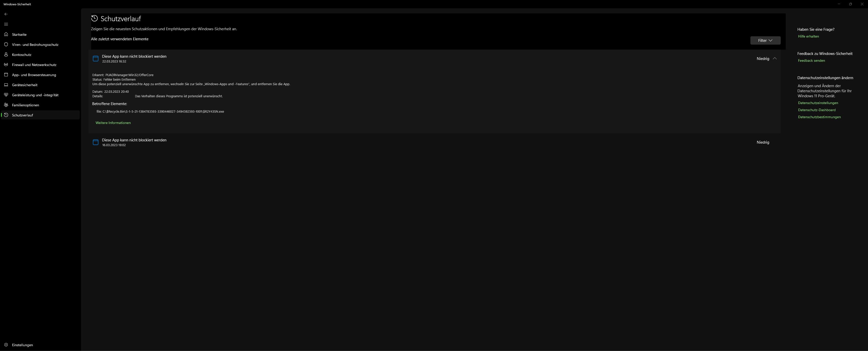Open Familienoptionen icon in sidebar
Viewport: 868px width, 351px height.
point(6,105)
